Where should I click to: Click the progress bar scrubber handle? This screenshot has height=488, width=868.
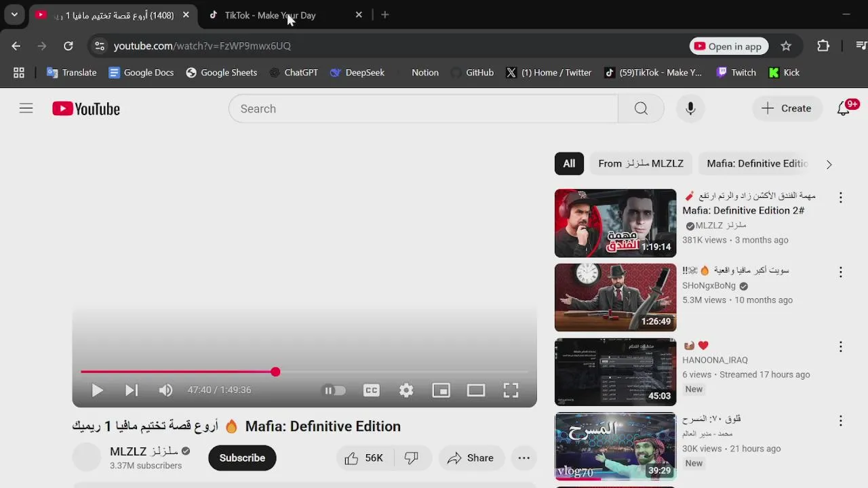tap(275, 371)
